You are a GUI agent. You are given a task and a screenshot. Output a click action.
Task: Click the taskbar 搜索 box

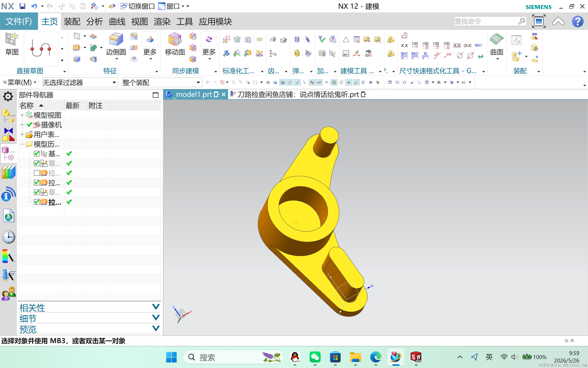(x=233, y=357)
